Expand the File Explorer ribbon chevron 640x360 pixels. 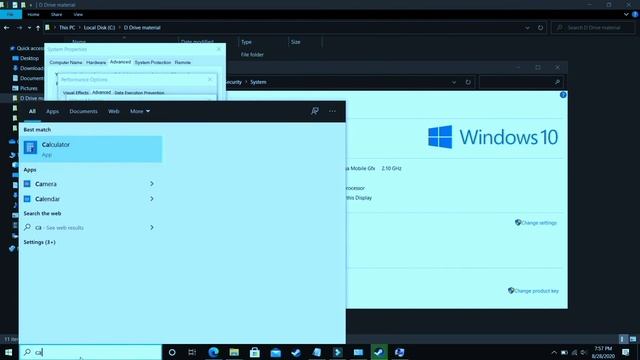tap(626, 14)
